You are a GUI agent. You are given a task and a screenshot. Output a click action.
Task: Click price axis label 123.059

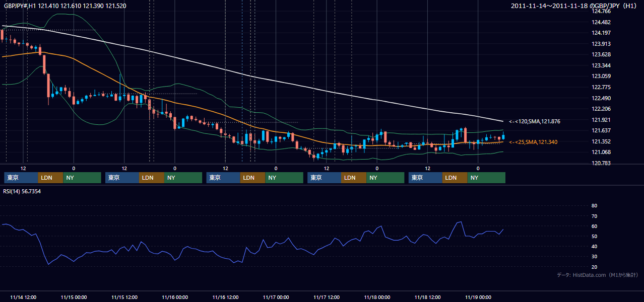[x=601, y=77]
